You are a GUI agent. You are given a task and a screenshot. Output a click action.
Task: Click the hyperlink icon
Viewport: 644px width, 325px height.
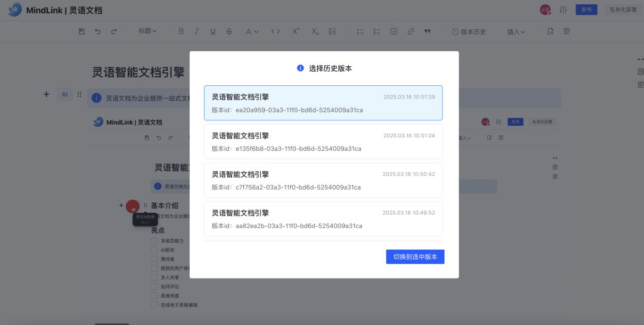point(410,31)
